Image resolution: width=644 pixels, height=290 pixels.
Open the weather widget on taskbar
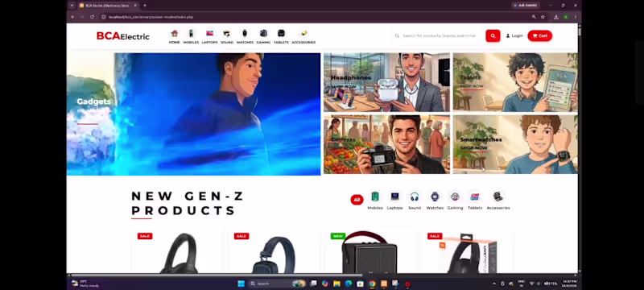click(85, 284)
